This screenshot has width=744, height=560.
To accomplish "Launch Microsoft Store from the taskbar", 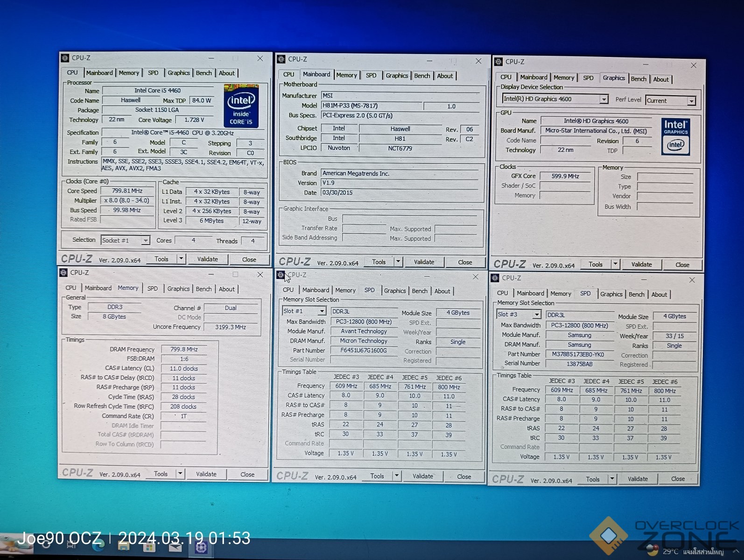I will tap(149, 546).
